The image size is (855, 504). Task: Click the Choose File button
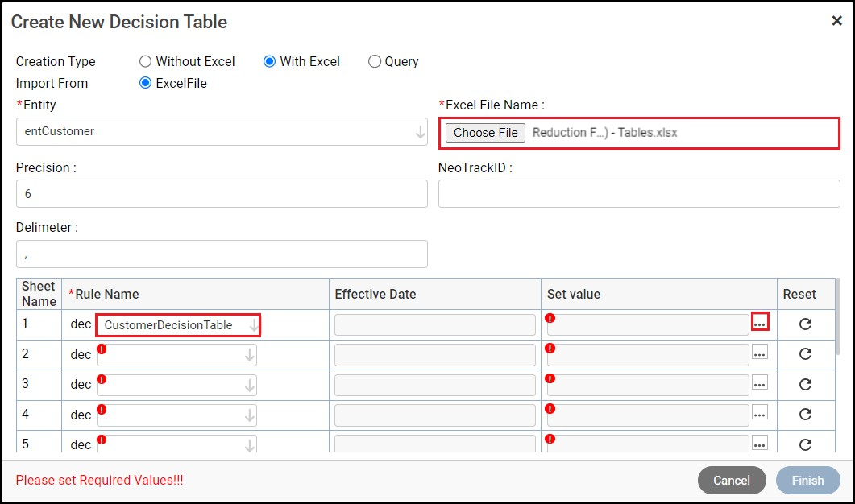(x=485, y=133)
